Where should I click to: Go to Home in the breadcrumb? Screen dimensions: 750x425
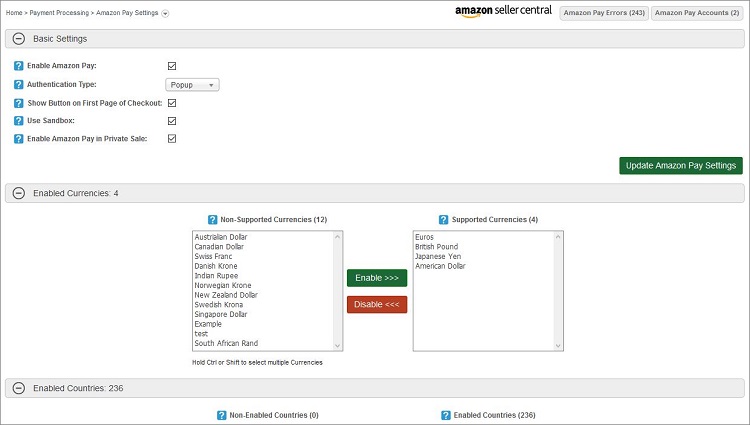coord(14,13)
